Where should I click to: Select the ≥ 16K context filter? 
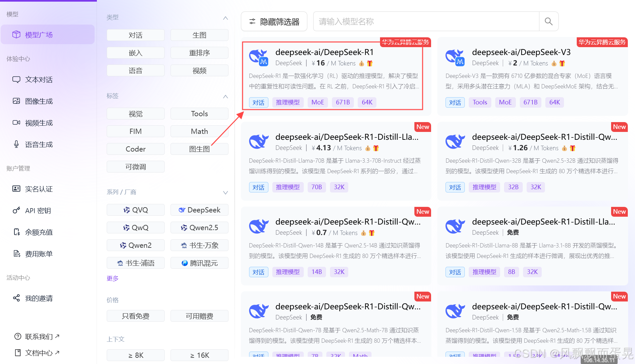(199, 355)
